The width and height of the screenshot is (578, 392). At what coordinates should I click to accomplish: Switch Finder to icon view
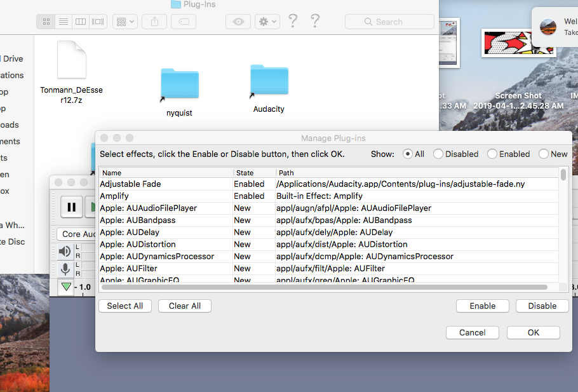pos(46,22)
